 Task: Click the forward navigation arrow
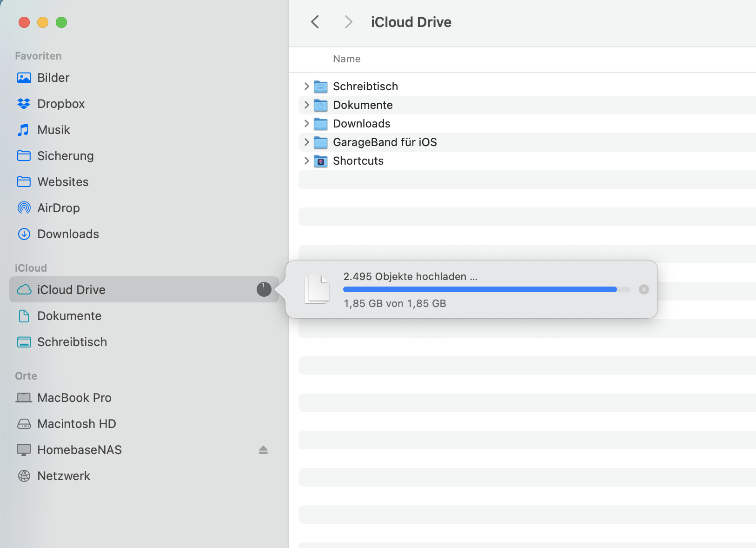[348, 22]
